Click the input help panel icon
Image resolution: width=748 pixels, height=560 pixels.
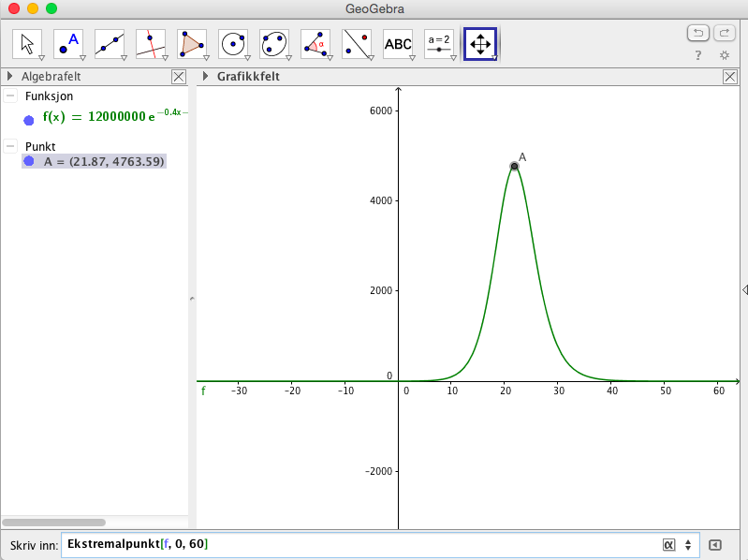[714, 545]
